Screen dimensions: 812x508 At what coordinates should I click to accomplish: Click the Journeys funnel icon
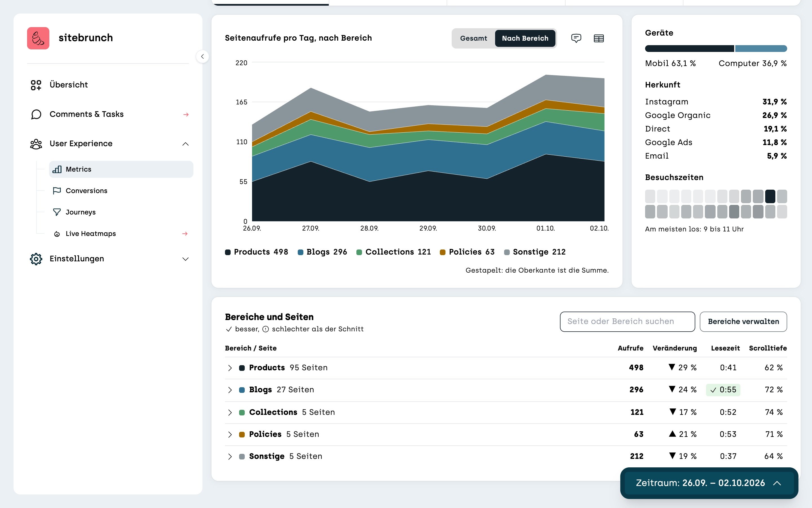point(57,212)
